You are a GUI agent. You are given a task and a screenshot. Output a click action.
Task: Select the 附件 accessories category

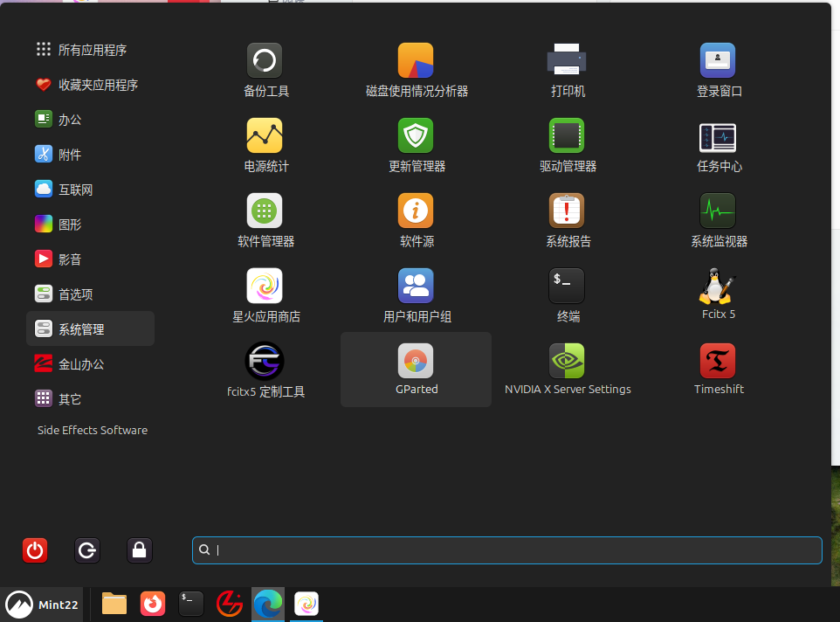tap(90, 155)
